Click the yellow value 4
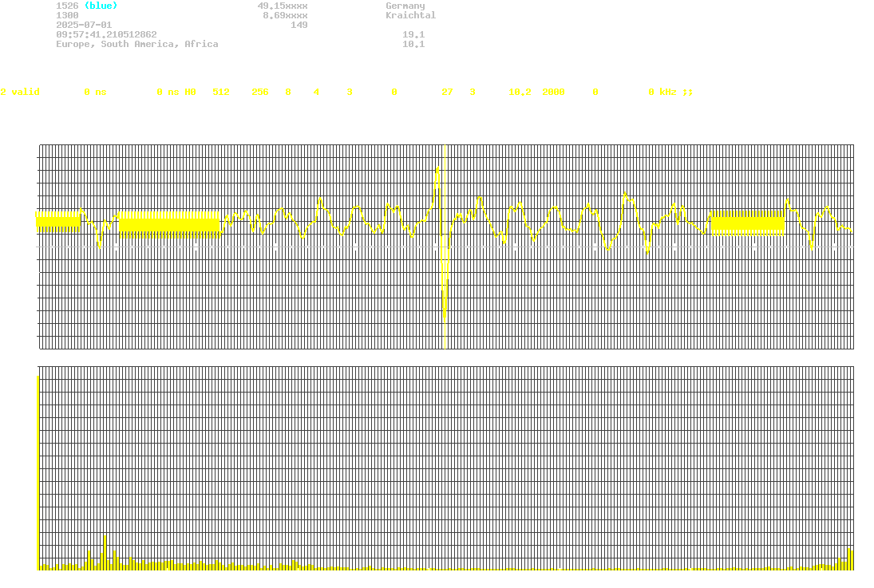This screenshot has height=588, width=874. coord(316,92)
